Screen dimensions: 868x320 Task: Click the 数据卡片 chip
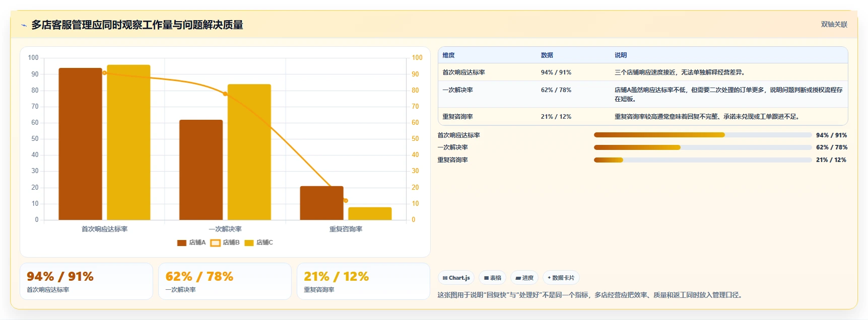pyautogui.click(x=561, y=278)
